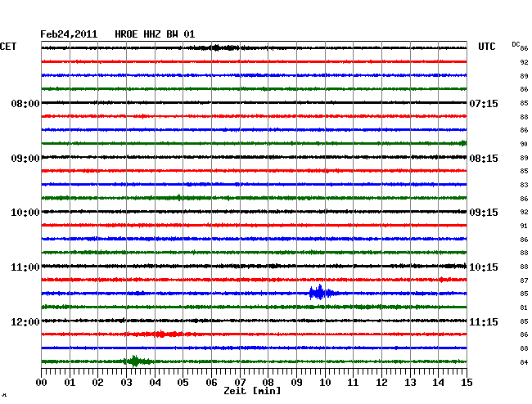
Task: Select the 10:15 UTC time label
Action: [x=484, y=267]
